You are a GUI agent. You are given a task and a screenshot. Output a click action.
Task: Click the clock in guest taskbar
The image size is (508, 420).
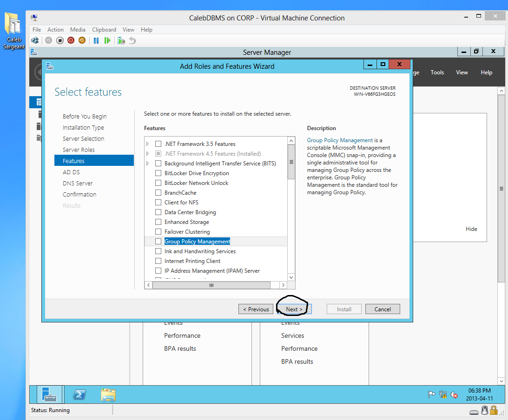(x=479, y=394)
